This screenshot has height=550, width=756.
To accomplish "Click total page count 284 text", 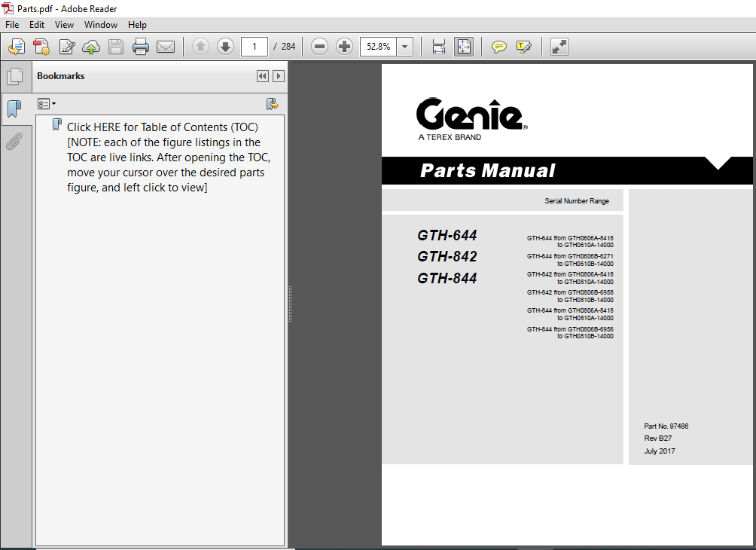I will (288, 47).
